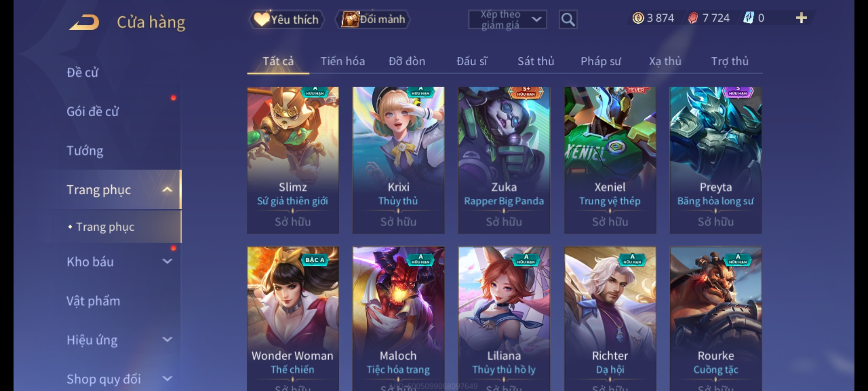Tap the plus icon to add currency
Viewport: 868px width, 391px height.
[801, 18]
